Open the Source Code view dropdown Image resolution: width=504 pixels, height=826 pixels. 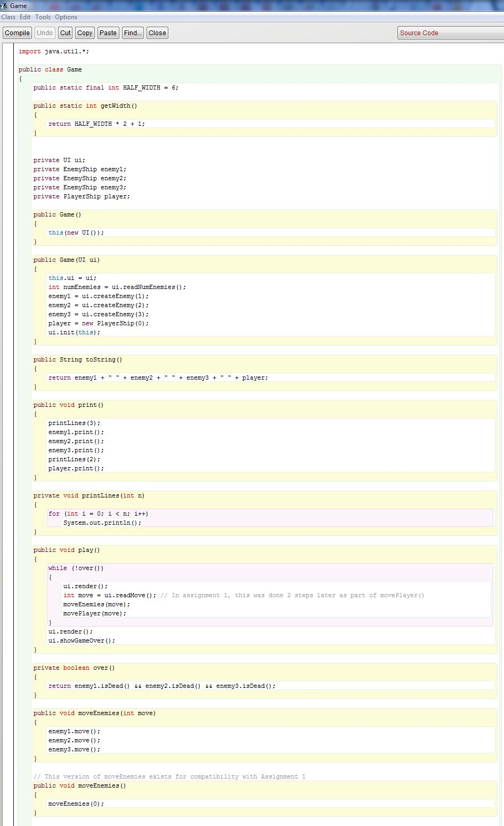tap(449, 33)
